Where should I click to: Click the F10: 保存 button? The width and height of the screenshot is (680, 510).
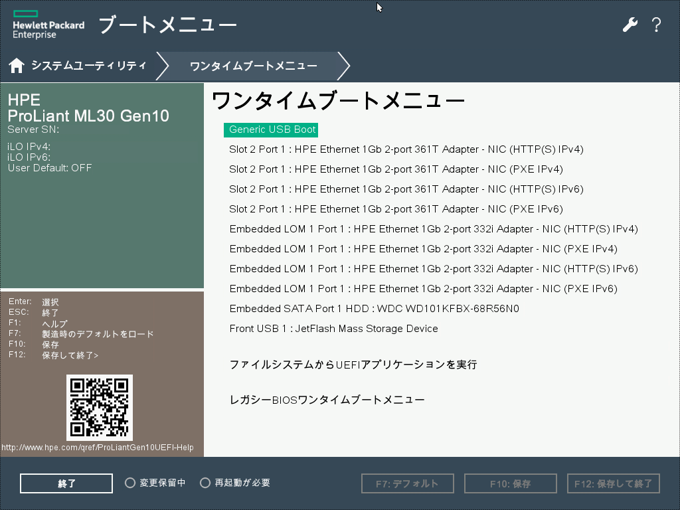click(510, 484)
